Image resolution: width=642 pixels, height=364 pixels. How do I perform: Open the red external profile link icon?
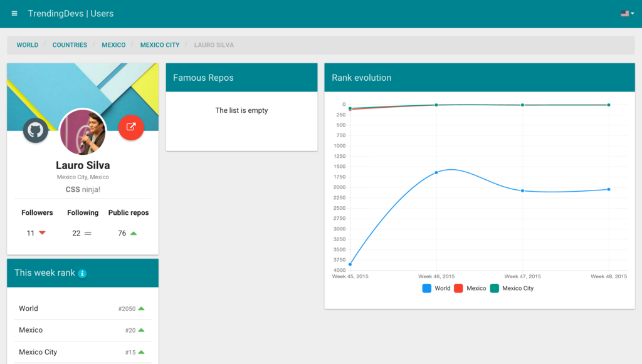pos(131,128)
